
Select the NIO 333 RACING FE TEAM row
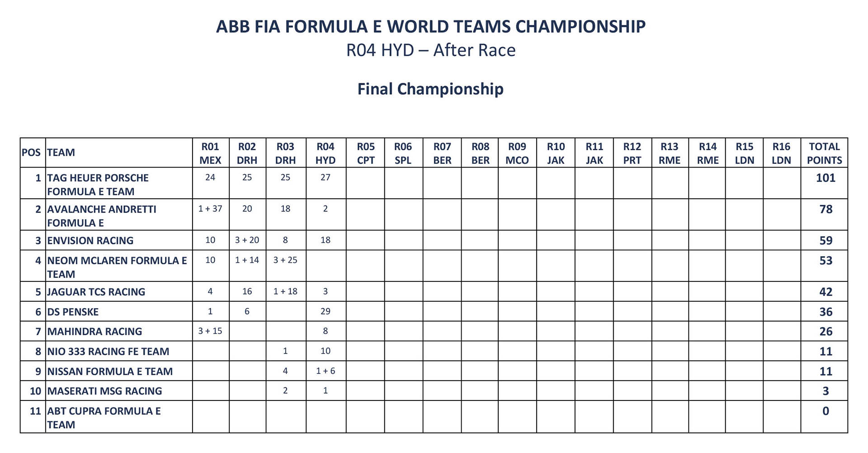[434, 351]
